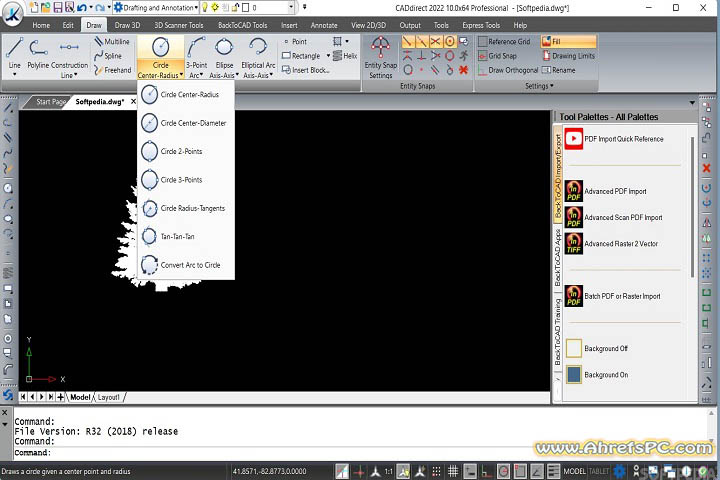Launch Advanced Raster 2 Vector
The image size is (720, 480).
(x=612, y=243)
